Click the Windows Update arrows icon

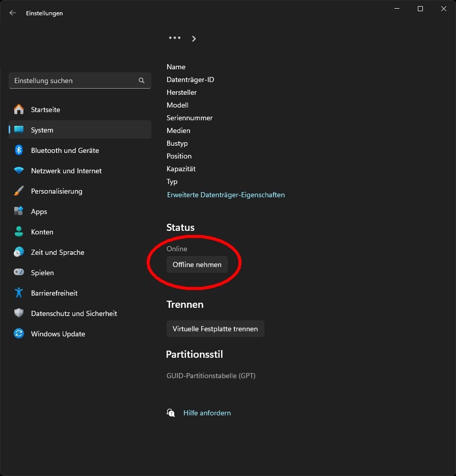[19, 333]
